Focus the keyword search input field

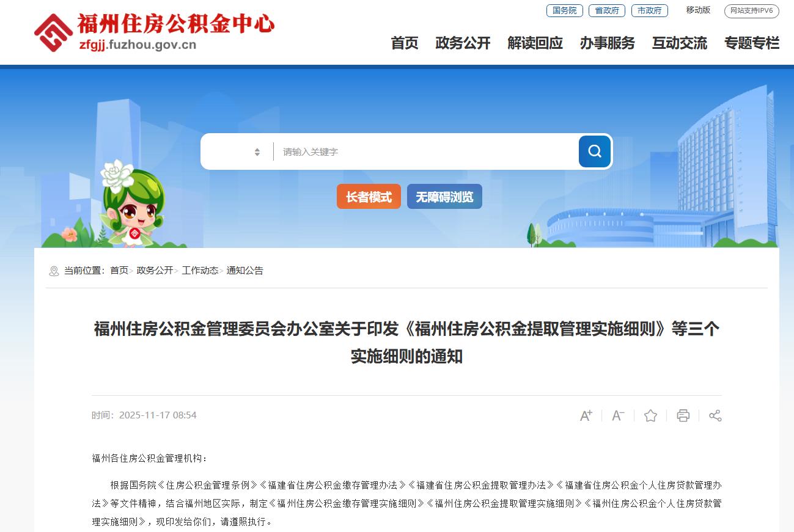[x=426, y=151]
